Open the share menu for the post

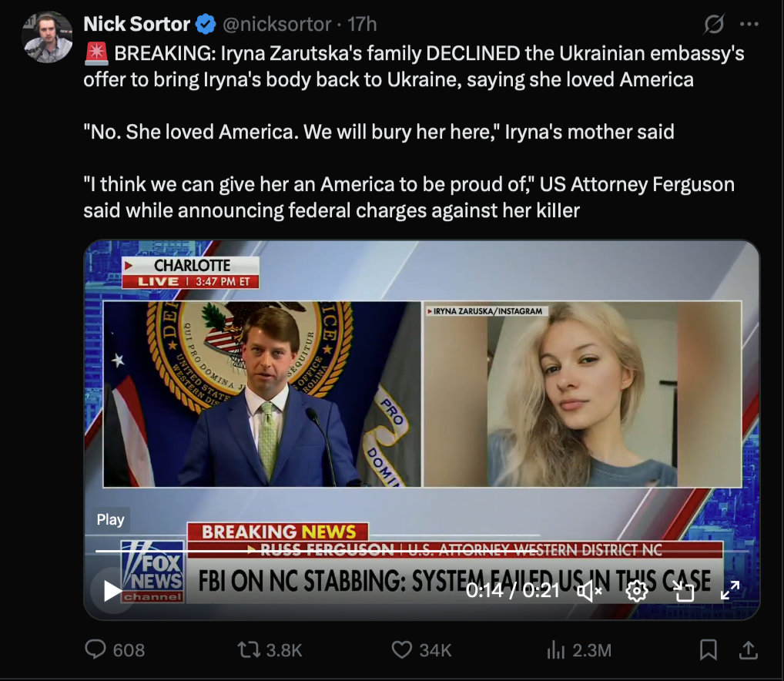(x=748, y=650)
